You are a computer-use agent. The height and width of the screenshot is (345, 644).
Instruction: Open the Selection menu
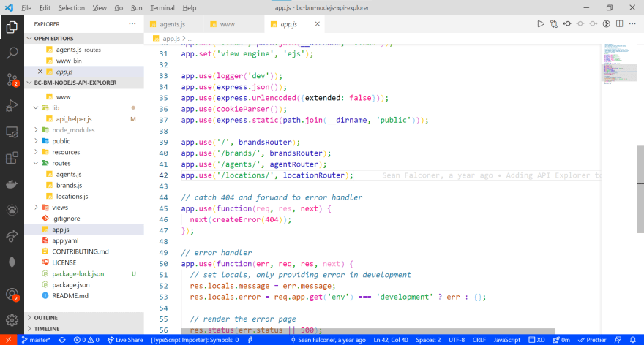72,7
